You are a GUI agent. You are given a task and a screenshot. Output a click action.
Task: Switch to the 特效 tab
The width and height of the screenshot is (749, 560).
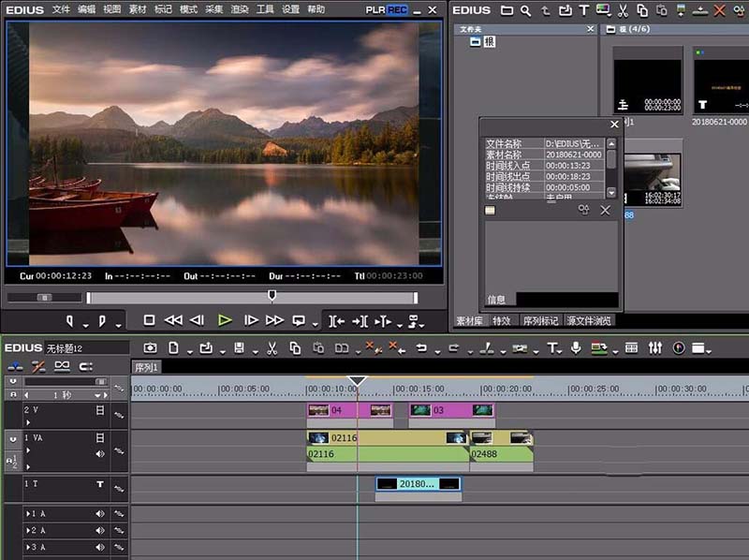[x=502, y=320]
